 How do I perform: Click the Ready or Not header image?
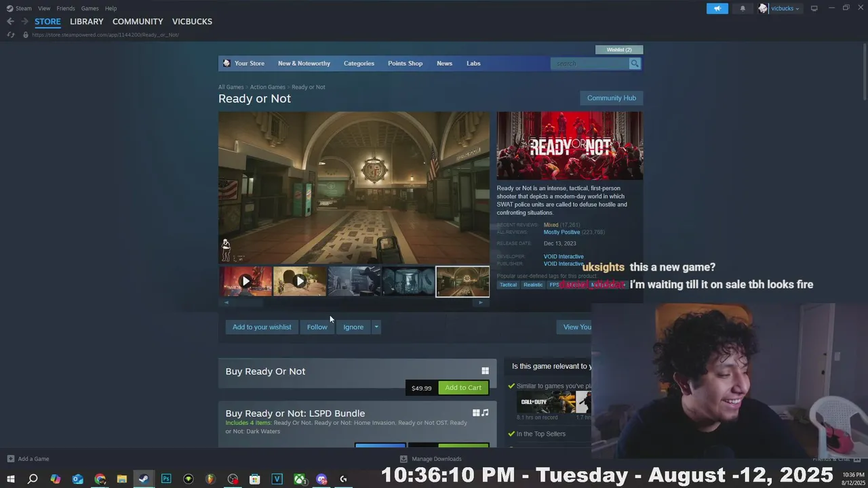pyautogui.click(x=570, y=146)
